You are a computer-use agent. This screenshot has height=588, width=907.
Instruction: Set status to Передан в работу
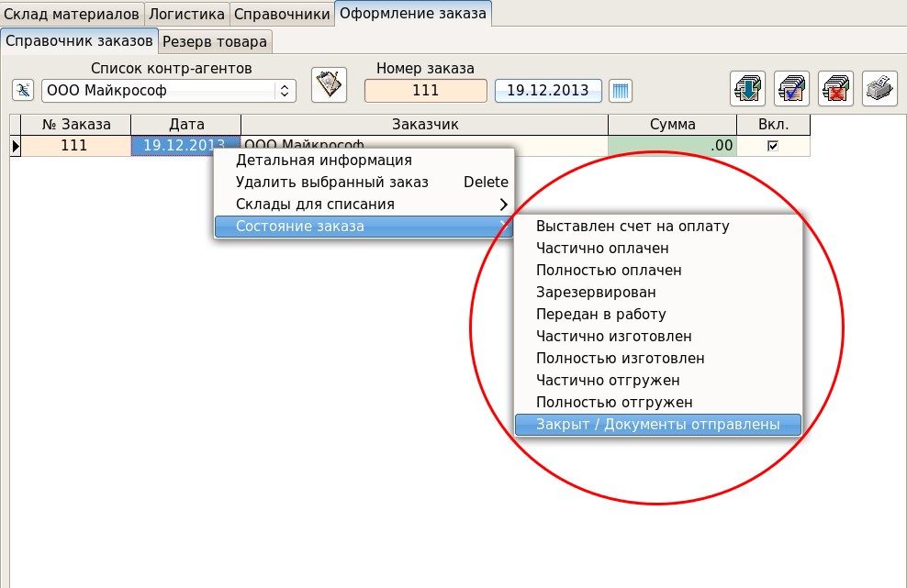point(658,314)
